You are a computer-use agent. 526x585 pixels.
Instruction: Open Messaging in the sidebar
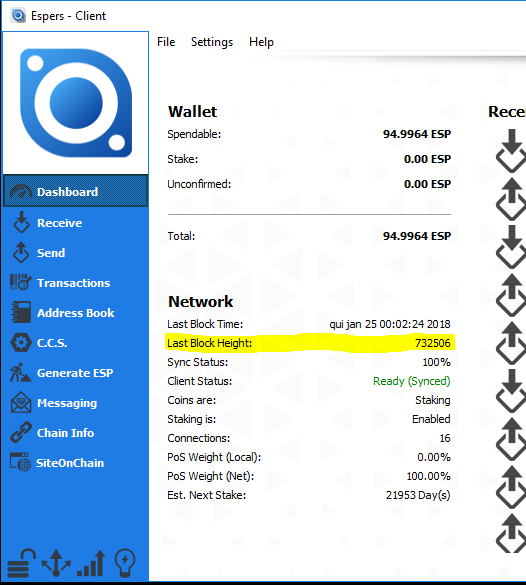[75, 403]
